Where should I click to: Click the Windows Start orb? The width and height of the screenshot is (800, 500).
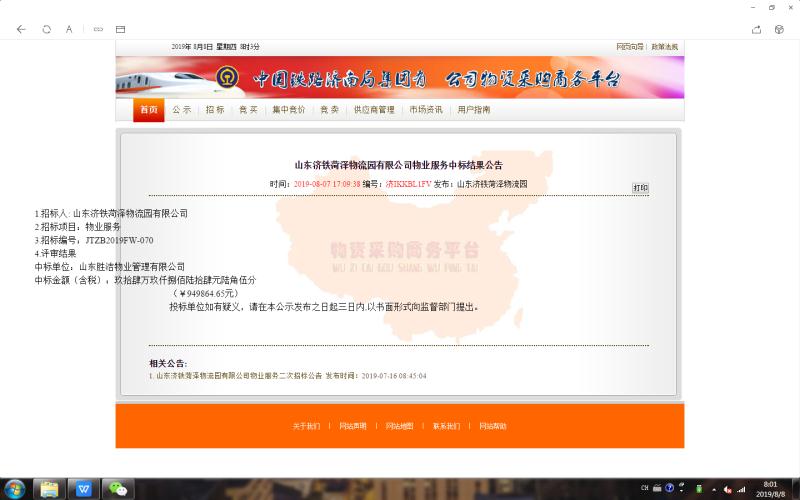point(14,489)
